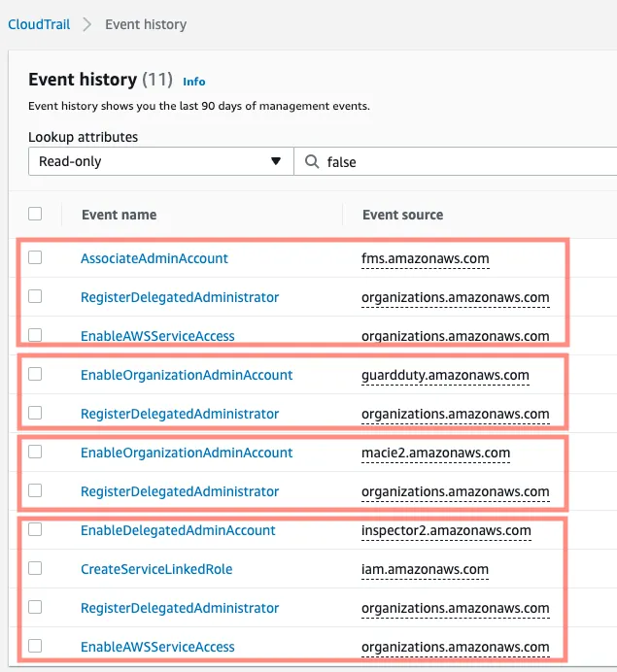Toggle the select-all checkbox in table header
This screenshot has height=672, width=617.
point(35,214)
